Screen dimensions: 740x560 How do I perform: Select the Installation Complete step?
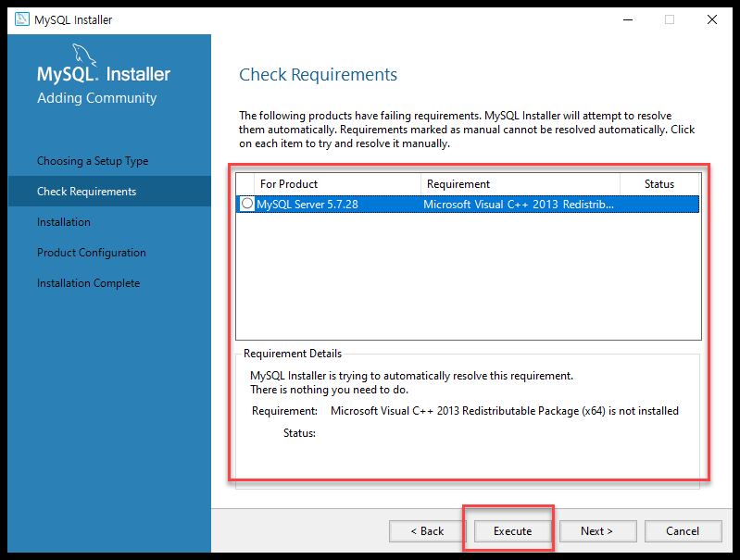tap(88, 283)
